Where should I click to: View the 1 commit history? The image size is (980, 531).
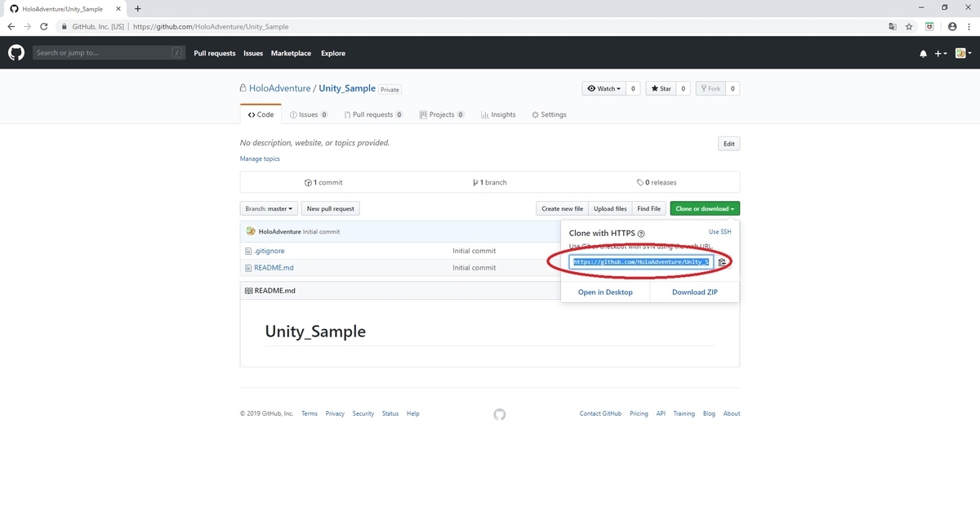pyautogui.click(x=323, y=182)
